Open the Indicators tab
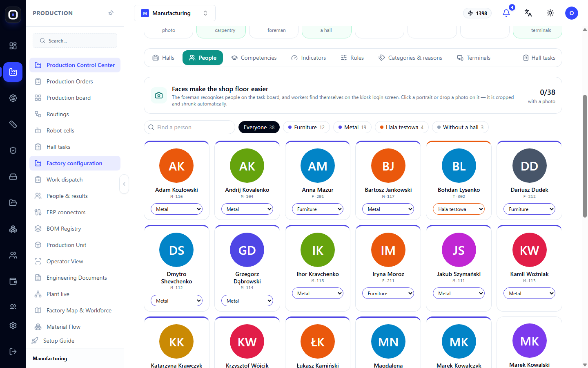The width and height of the screenshot is (588, 368). (309, 58)
